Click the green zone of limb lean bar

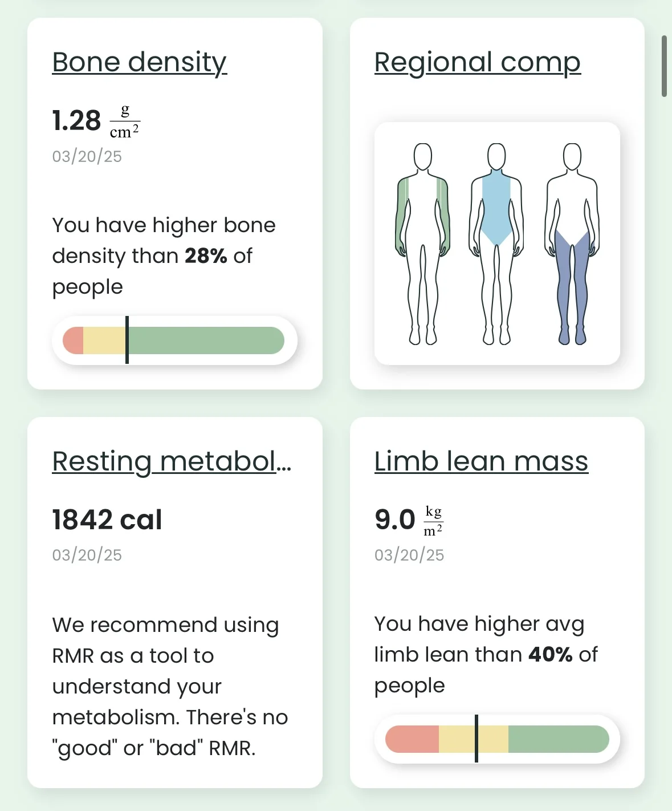tap(557, 739)
